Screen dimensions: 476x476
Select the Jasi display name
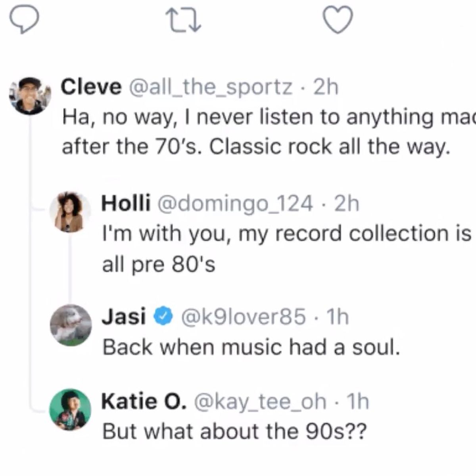(x=123, y=317)
